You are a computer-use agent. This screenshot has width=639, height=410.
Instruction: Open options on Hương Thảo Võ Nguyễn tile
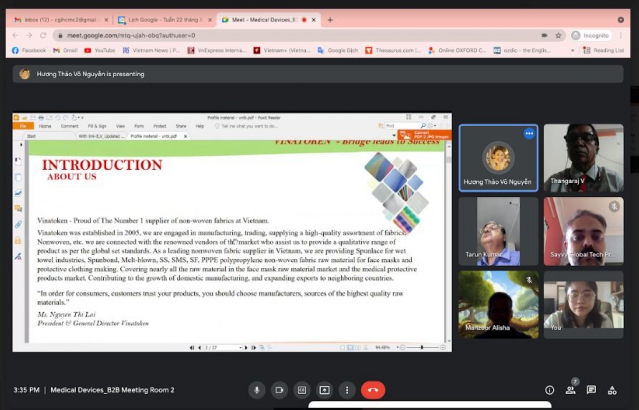pos(529,133)
